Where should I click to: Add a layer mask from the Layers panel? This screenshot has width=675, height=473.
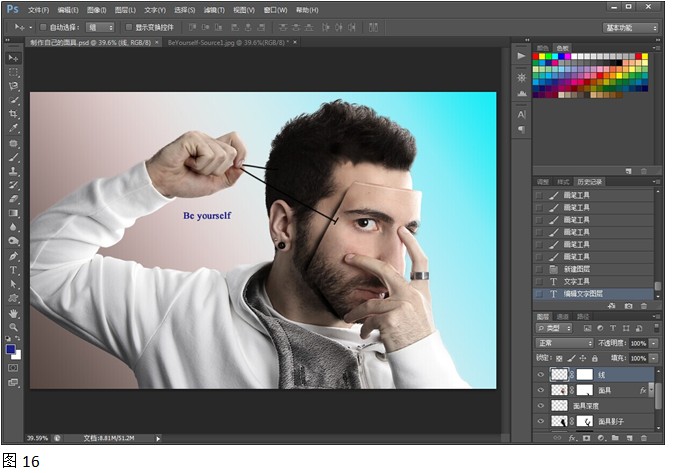[586, 438]
